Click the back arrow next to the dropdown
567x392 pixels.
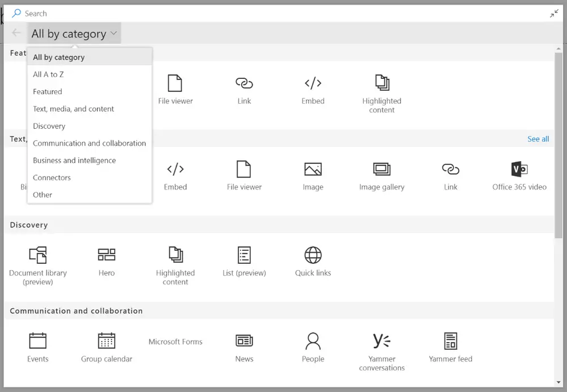[15, 33]
